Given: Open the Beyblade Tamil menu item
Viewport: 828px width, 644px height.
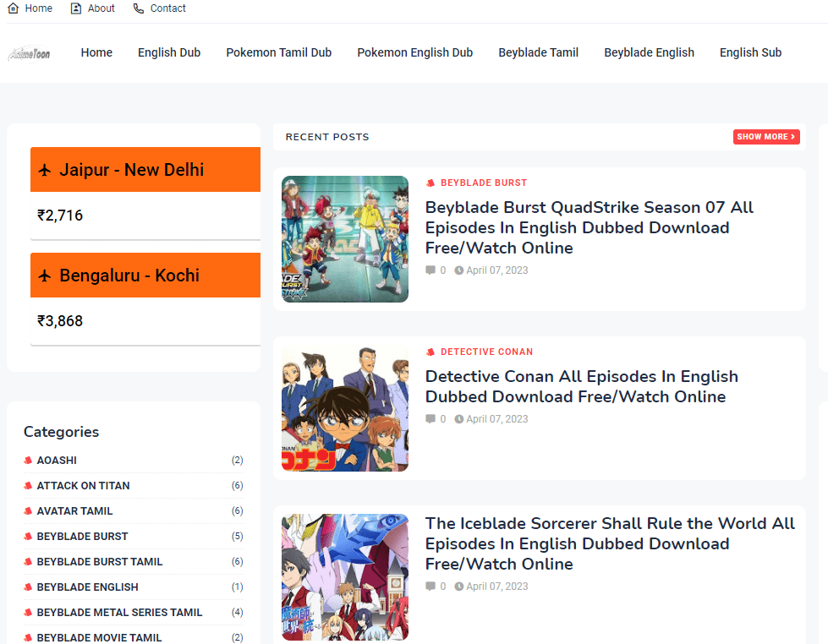Looking at the screenshot, I should click(539, 52).
